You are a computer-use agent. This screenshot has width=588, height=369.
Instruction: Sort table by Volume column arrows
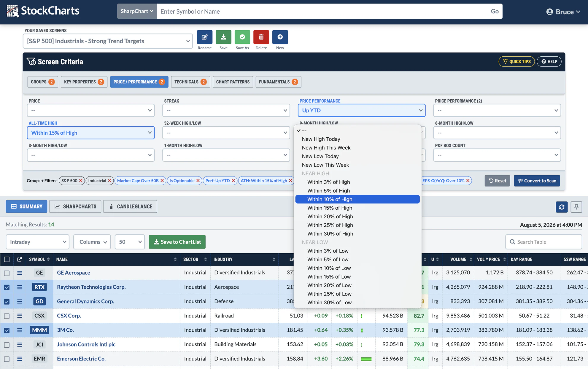[x=471, y=260]
